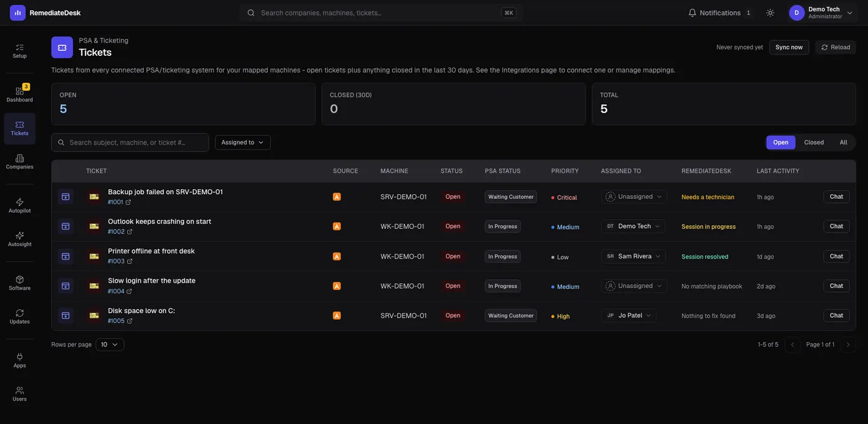Click the user avatar D

pyautogui.click(x=797, y=12)
